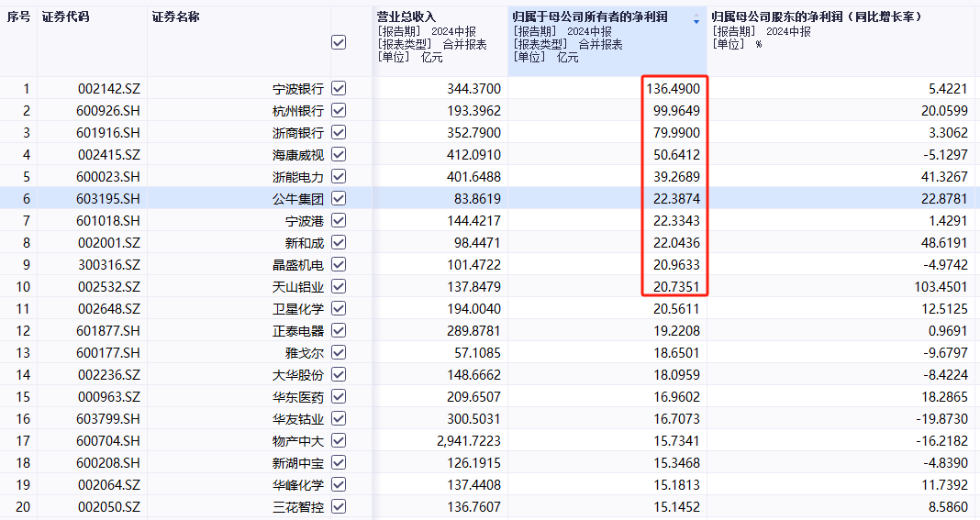Uncheck the checkbox for 宁波港
Image resolution: width=980 pixels, height=520 pixels.
[x=338, y=220]
